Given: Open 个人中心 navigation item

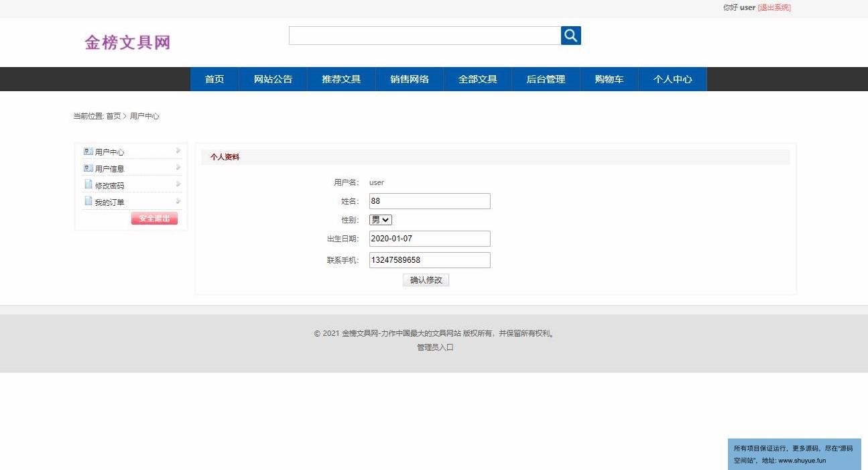Looking at the screenshot, I should tap(672, 79).
